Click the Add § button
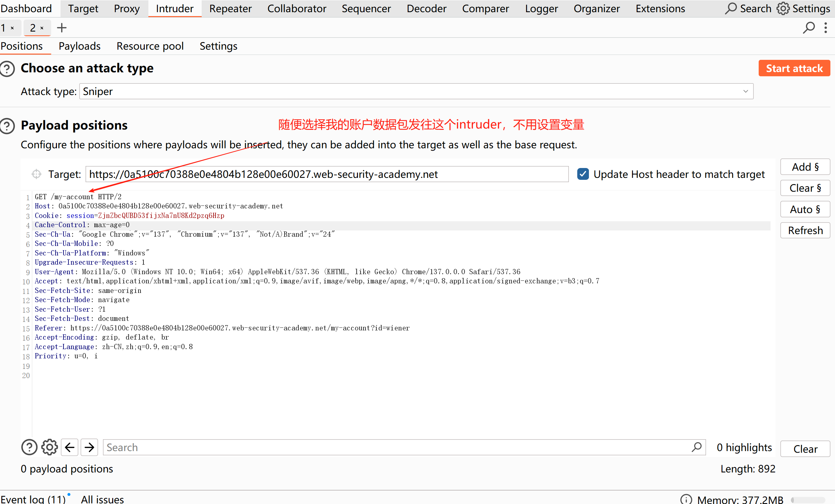The image size is (835, 504). [x=805, y=167]
